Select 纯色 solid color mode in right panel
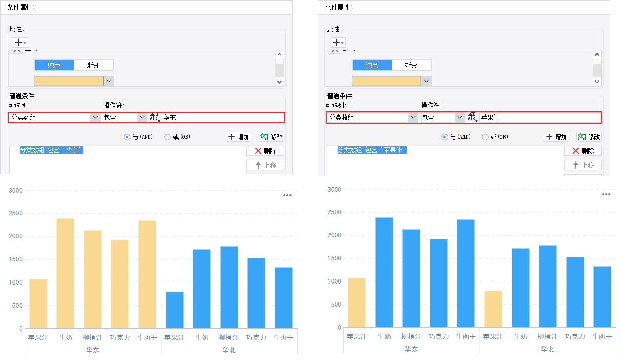 (x=372, y=65)
